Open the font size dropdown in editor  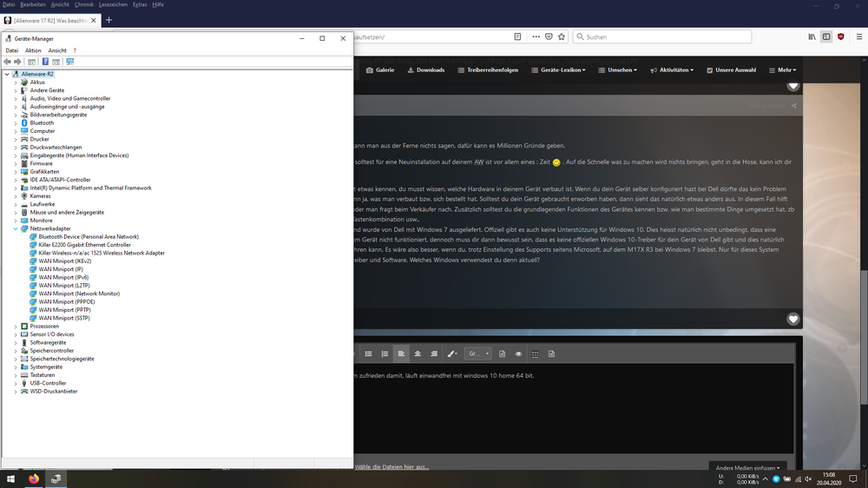tap(478, 353)
